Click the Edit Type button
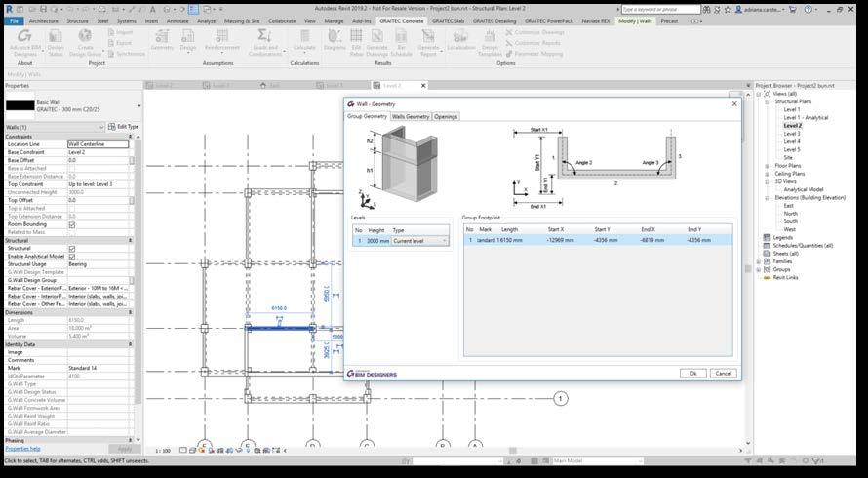This screenshot has width=868, height=478. (124, 127)
